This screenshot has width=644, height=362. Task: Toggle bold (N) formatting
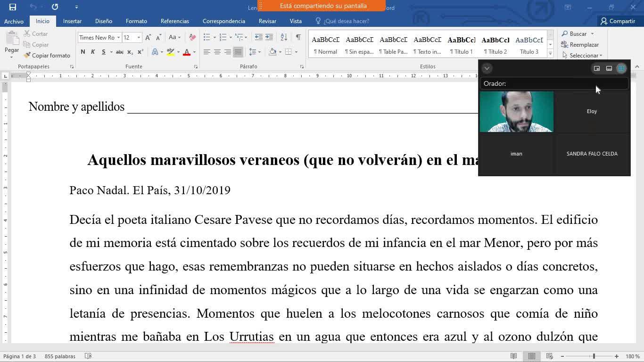tap(83, 52)
